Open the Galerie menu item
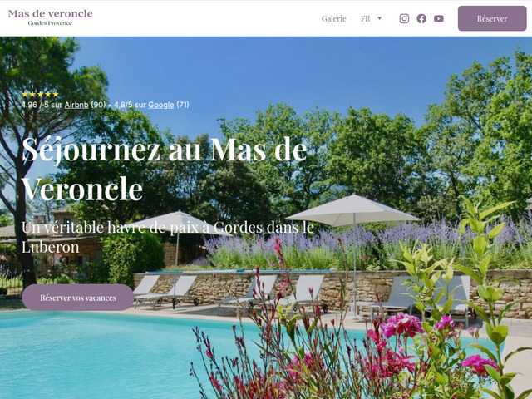The height and width of the screenshot is (399, 532). coord(334,18)
